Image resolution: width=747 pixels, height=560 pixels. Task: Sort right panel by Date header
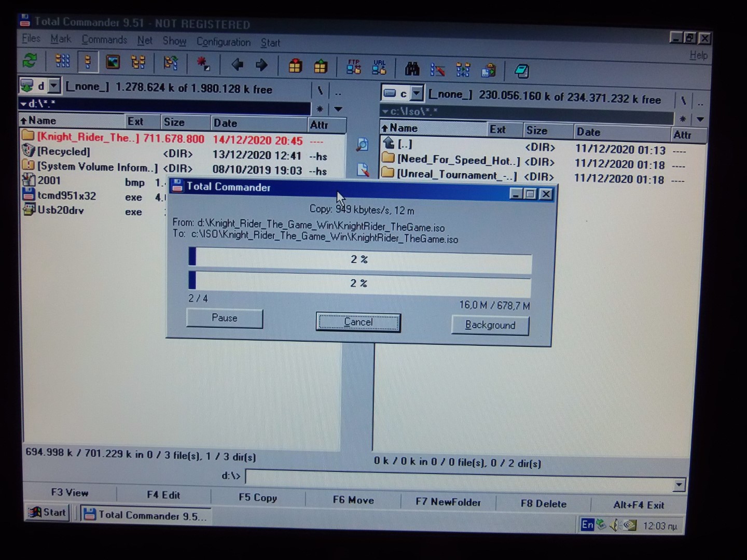(x=622, y=132)
